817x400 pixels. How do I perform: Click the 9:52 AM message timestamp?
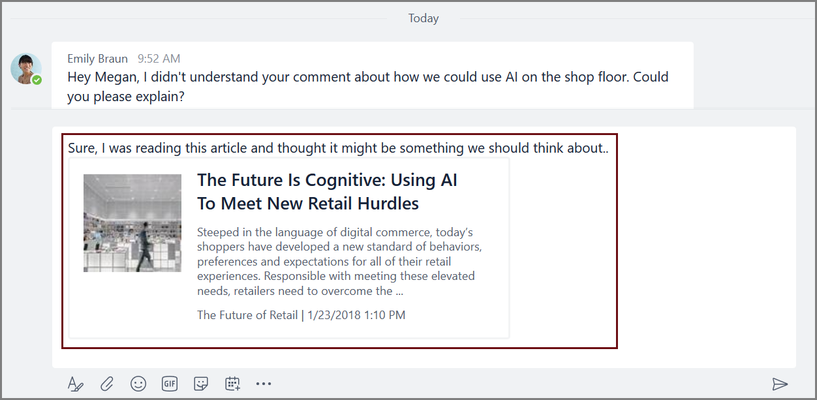tap(159, 58)
